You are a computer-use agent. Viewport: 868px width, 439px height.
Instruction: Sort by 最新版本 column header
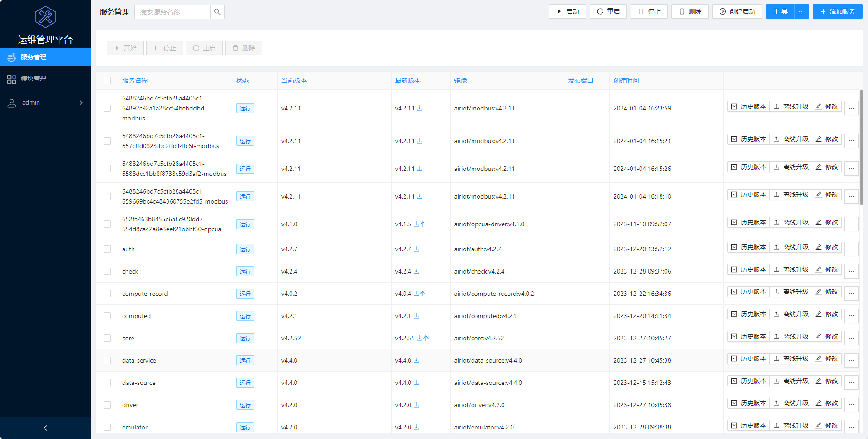pyautogui.click(x=408, y=80)
